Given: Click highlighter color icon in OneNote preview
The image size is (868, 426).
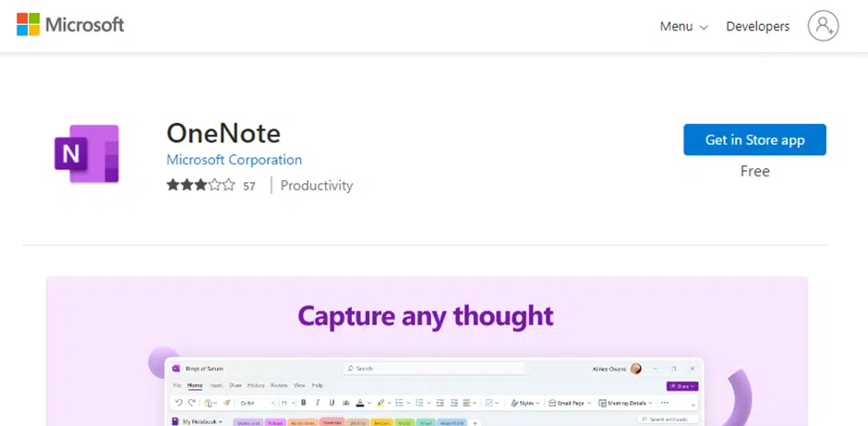Looking at the screenshot, I should pyautogui.click(x=380, y=403).
